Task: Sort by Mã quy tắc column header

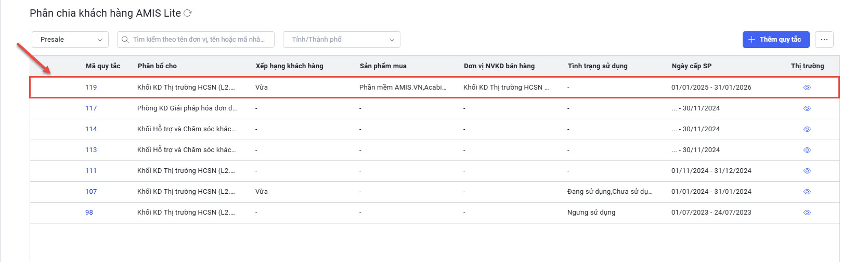Action: [103, 66]
